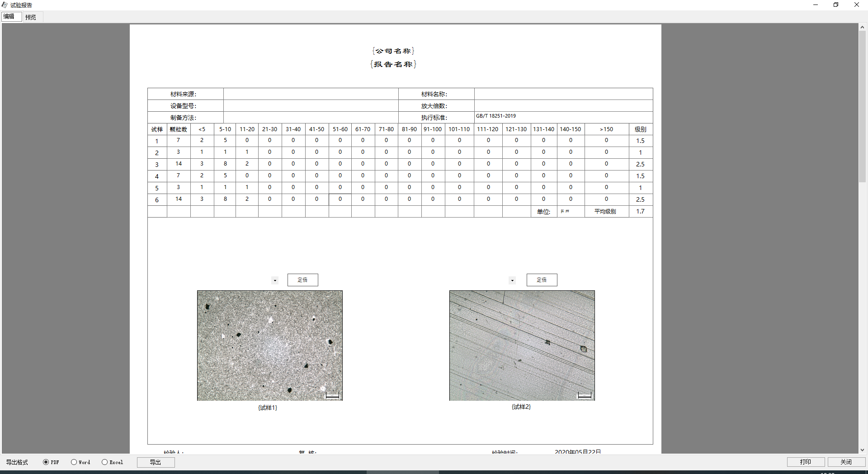
Task: Maximize or restore the 试验报告 window
Action: 836,5
